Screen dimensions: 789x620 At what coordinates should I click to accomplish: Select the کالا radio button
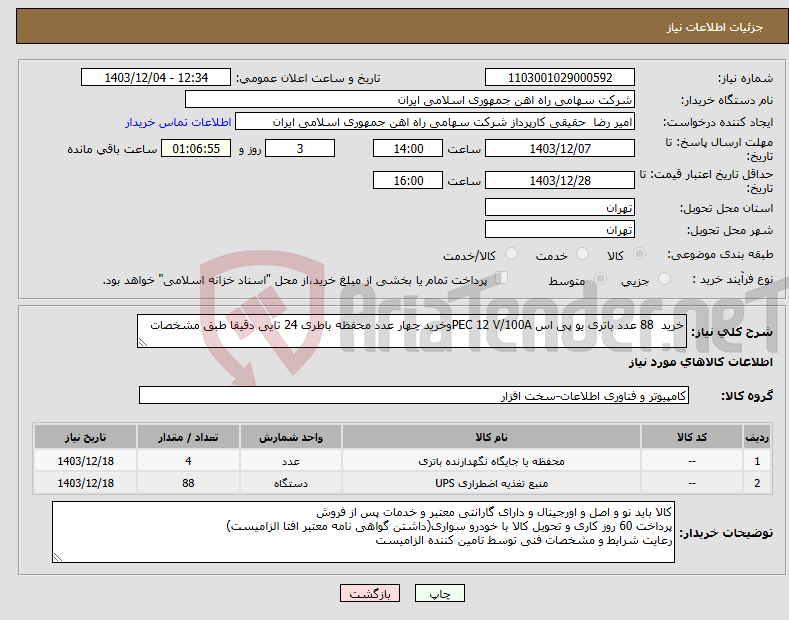click(x=639, y=254)
